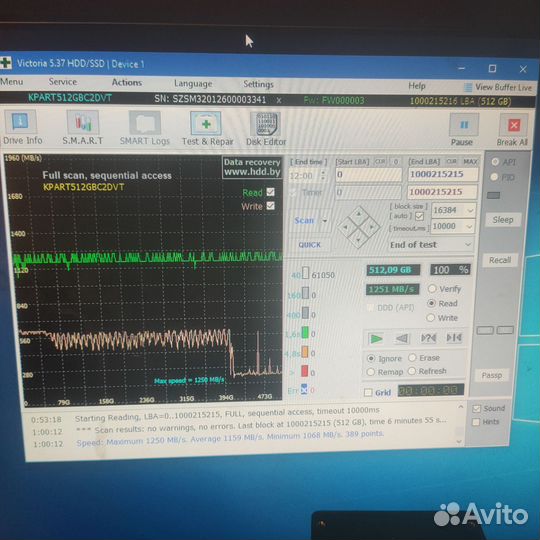Screen dimensions: 540x540
Task: Toggle the block size auto checkbox
Action: point(419,216)
